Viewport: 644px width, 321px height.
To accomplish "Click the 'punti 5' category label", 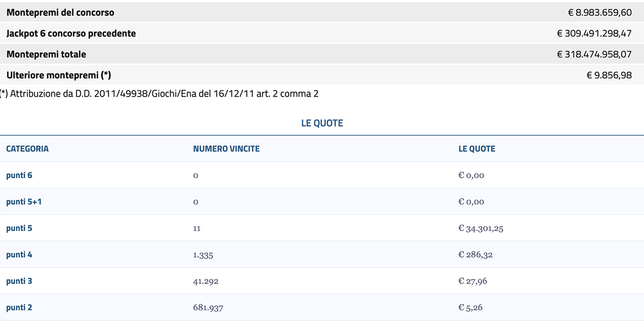I will pyautogui.click(x=19, y=228).
